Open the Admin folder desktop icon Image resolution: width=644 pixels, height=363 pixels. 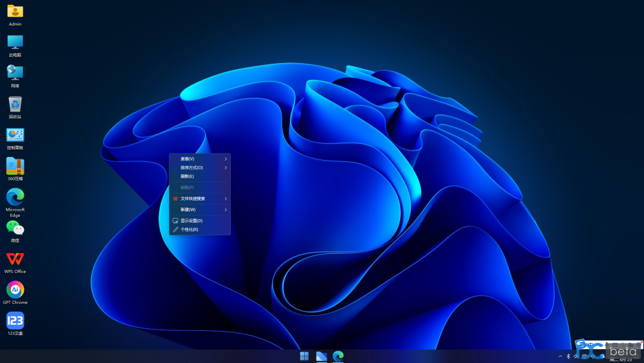[15, 15]
